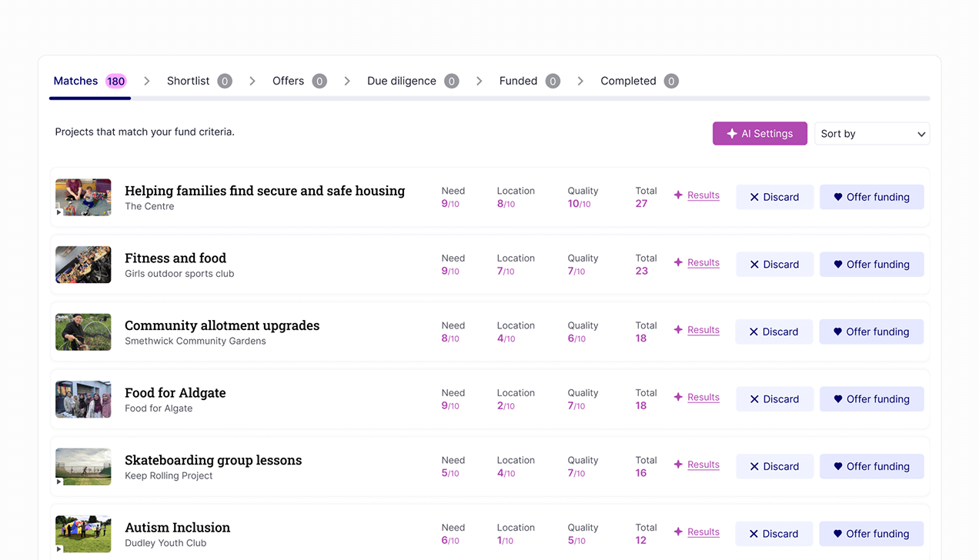The height and width of the screenshot is (560, 979).
Task: Click the Total score 12
Action: click(x=641, y=540)
